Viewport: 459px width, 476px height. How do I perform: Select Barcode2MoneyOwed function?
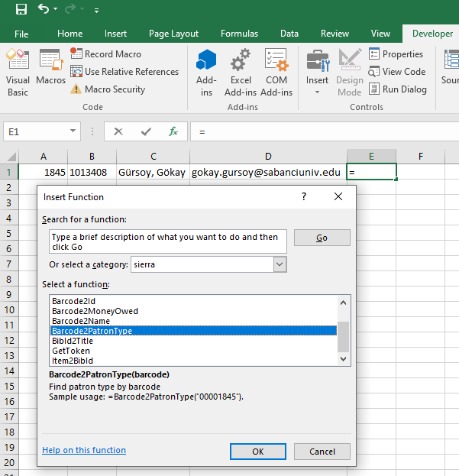point(194,311)
